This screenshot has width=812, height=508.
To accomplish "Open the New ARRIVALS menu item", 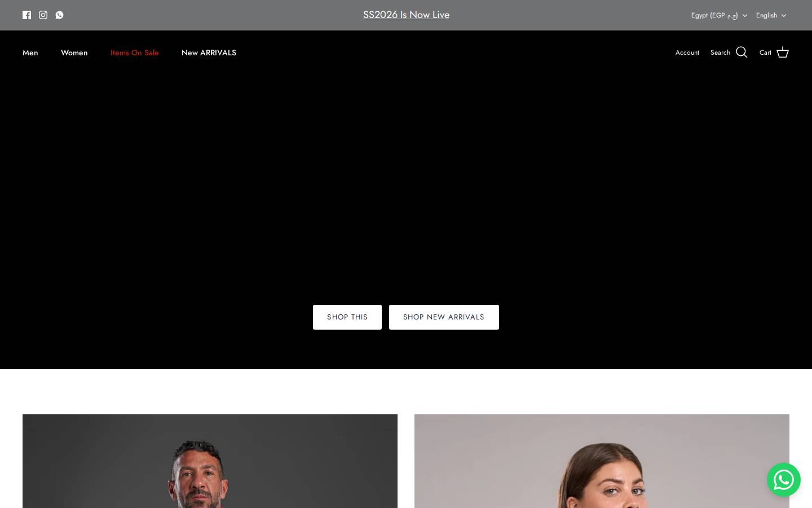I will tap(209, 52).
